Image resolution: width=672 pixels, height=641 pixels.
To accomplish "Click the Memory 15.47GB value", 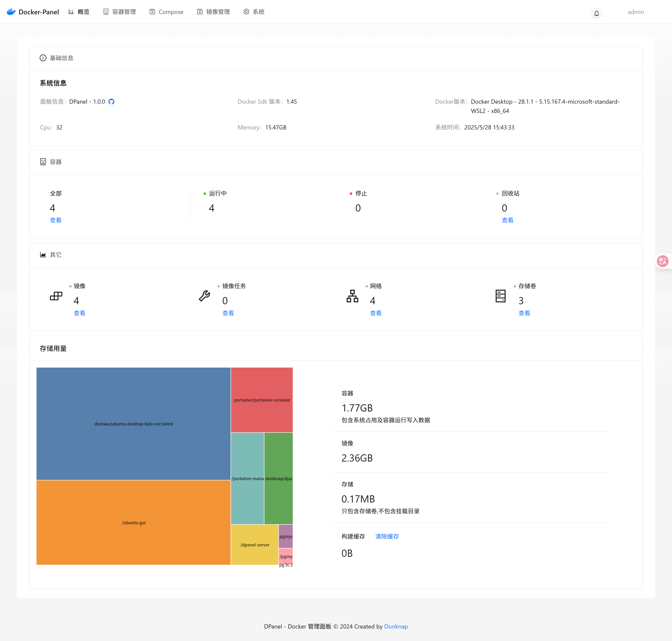I will [x=276, y=127].
